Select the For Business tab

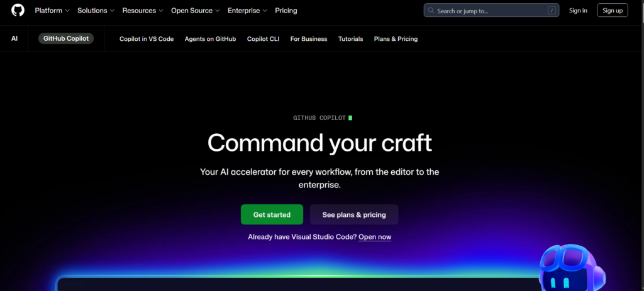pyautogui.click(x=308, y=39)
